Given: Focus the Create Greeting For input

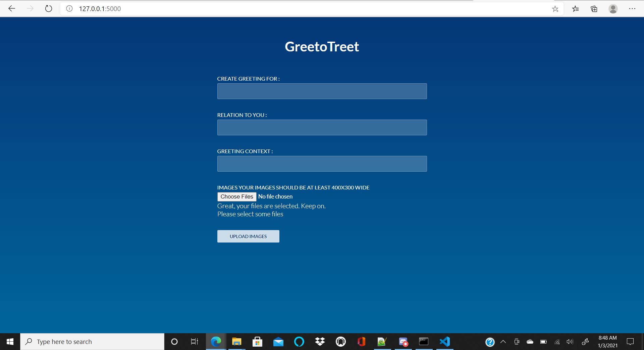Looking at the screenshot, I should (322, 91).
